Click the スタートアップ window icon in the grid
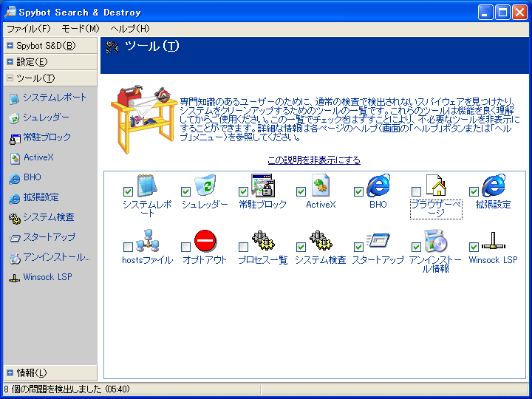Image resolution: width=532 pixels, height=399 pixels. pyautogui.click(x=378, y=241)
